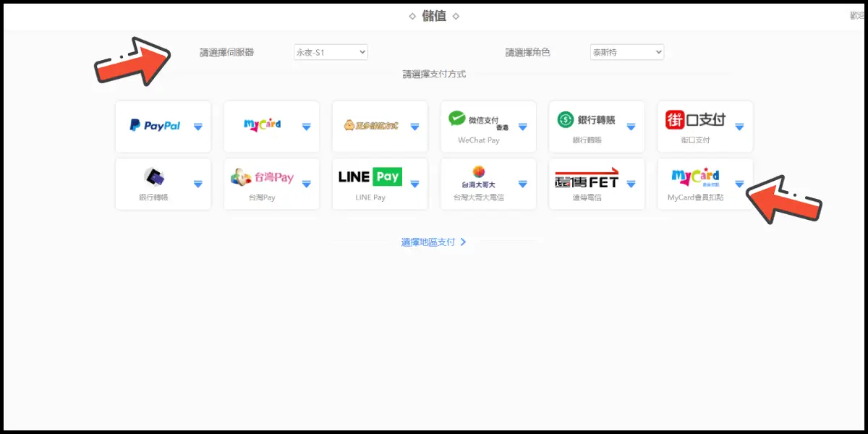Click the '請選擇角色' label

click(528, 52)
